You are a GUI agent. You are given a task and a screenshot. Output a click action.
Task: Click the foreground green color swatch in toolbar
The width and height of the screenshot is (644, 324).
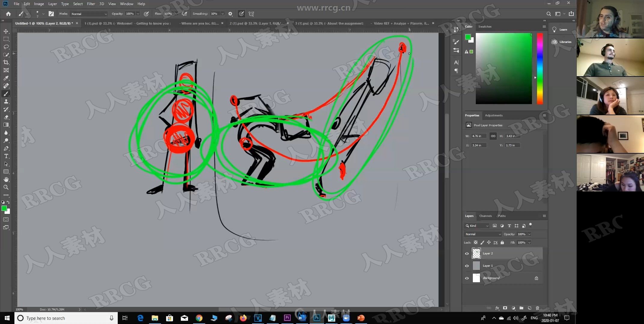[4, 208]
